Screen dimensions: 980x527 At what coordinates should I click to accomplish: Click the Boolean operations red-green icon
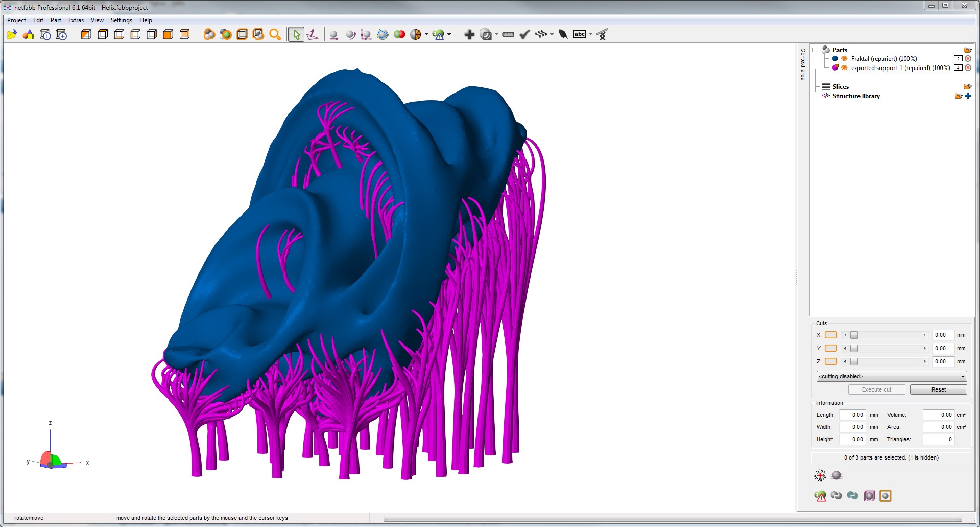[x=399, y=34]
